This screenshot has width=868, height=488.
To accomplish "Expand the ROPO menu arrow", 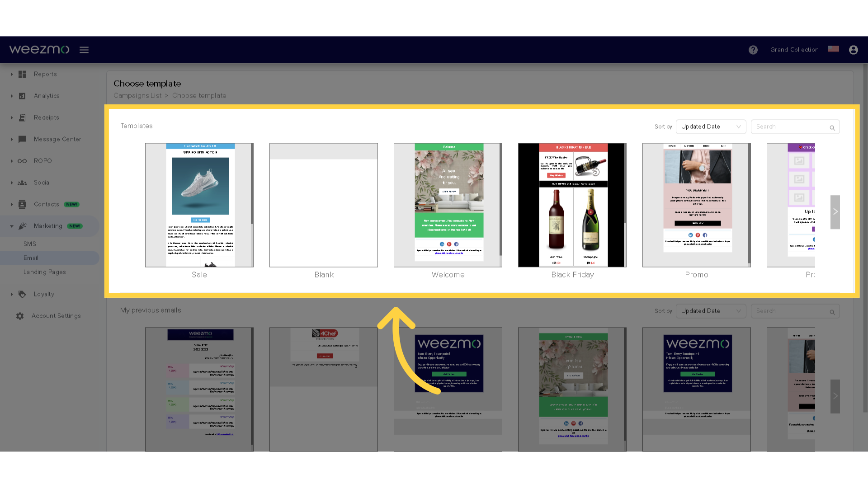I will (12, 161).
